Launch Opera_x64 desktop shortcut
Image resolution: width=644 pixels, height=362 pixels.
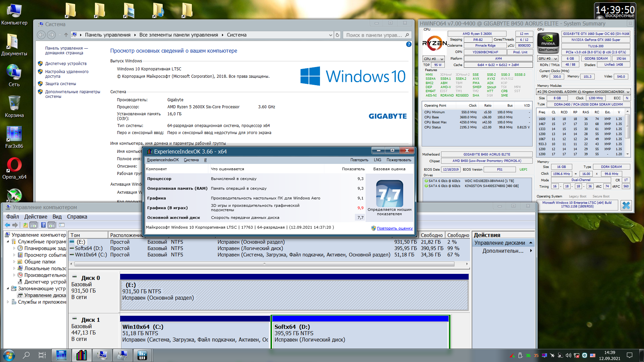tap(14, 168)
